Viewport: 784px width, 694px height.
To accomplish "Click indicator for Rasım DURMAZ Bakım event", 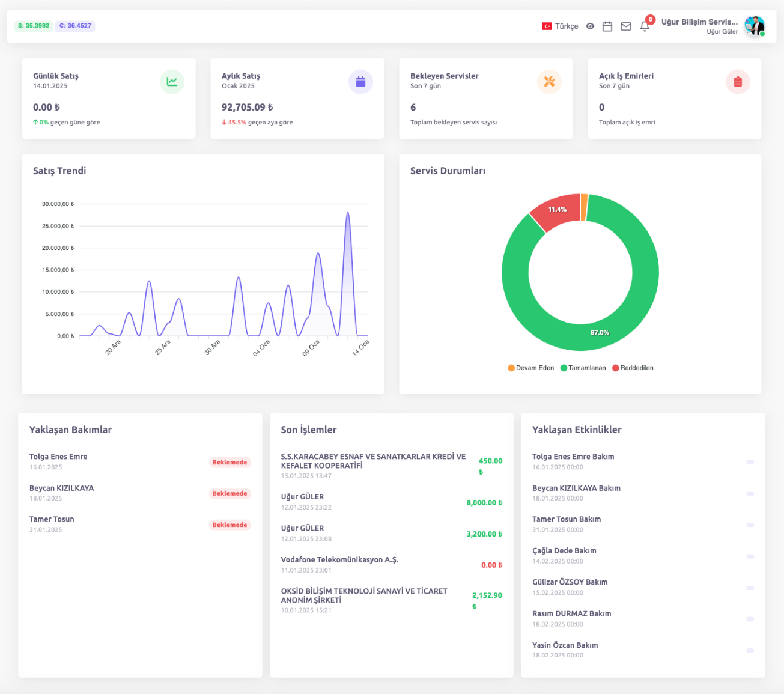I will pos(750,619).
